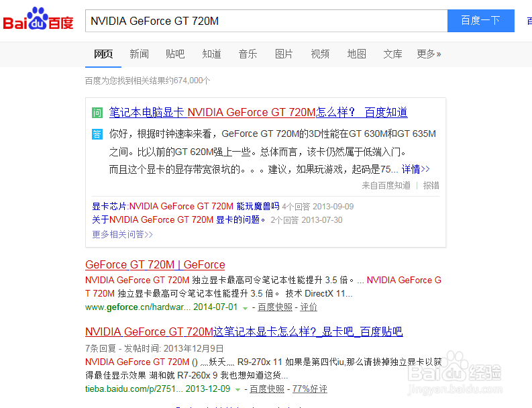Open the 知道 tab

(211, 54)
